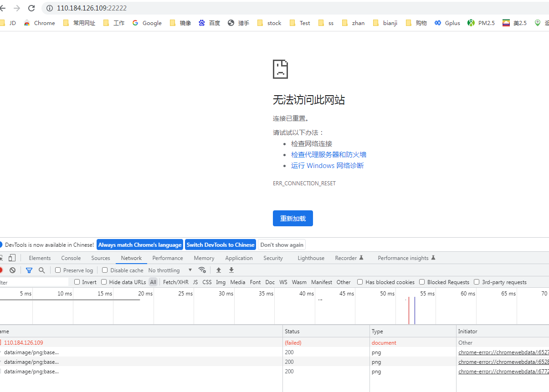Open the stock bookmark folder

click(x=269, y=23)
